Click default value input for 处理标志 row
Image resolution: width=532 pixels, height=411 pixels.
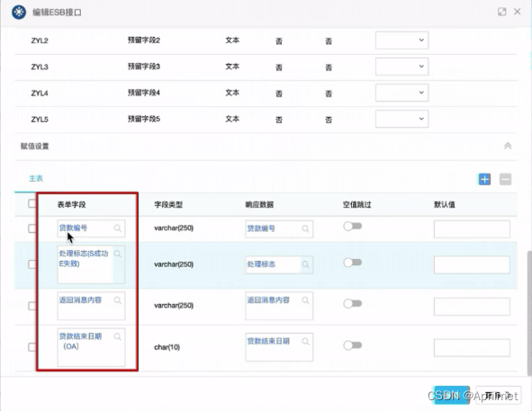pos(472,264)
